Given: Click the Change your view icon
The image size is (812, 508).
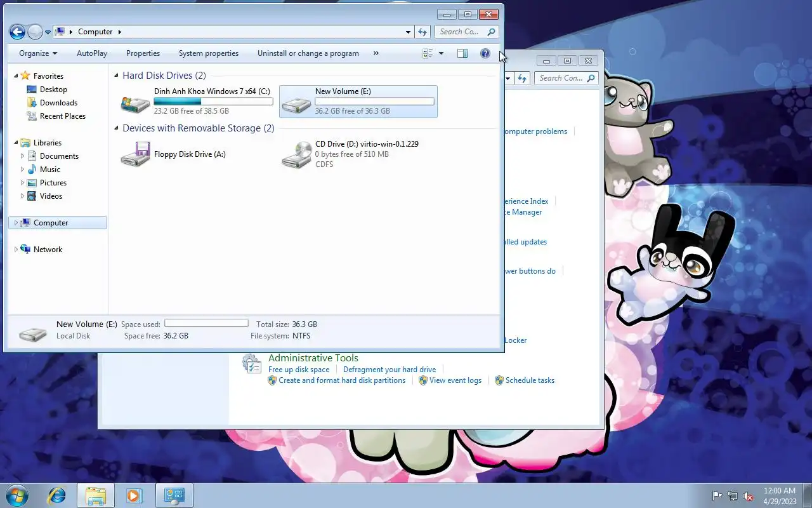Looking at the screenshot, I should (428, 53).
